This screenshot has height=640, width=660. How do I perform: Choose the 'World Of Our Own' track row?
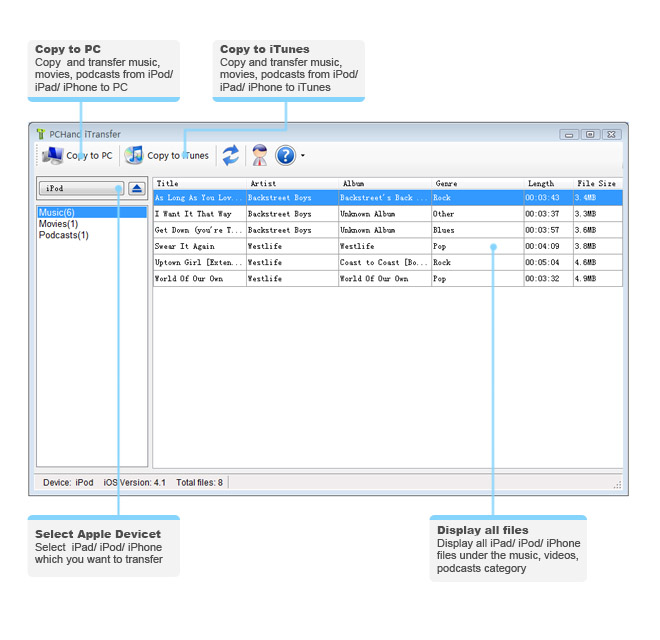click(x=190, y=279)
